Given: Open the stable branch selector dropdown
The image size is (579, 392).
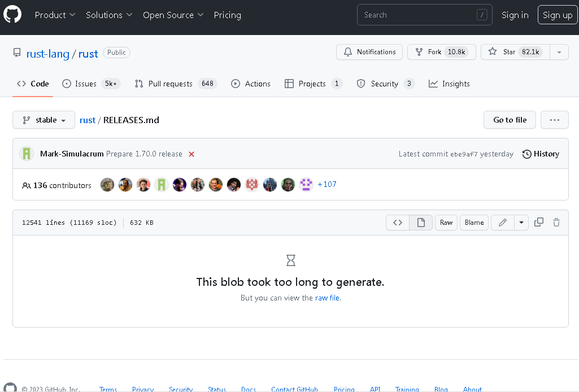Looking at the screenshot, I should [43, 120].
